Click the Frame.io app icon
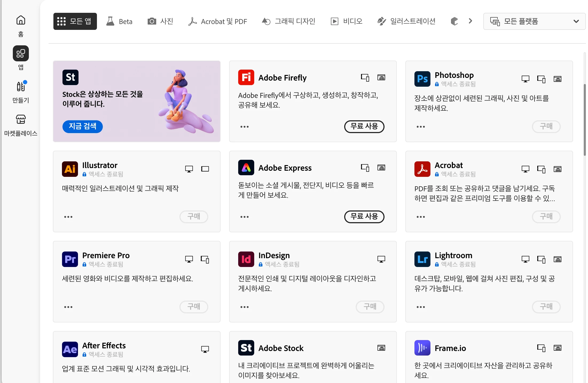 point(422,348)
